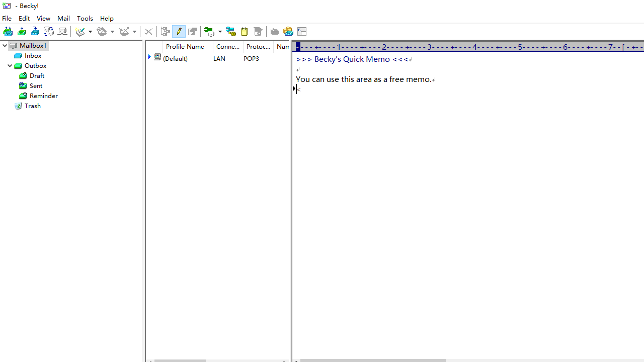
Task: Open the View menu
Action: [x=43, y=18]
